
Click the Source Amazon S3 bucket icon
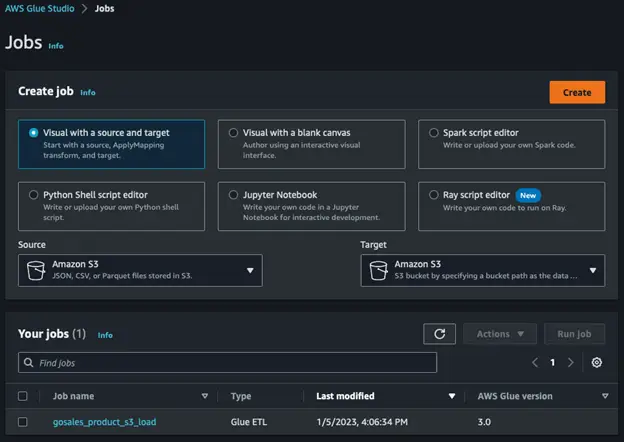pos(35,271)
